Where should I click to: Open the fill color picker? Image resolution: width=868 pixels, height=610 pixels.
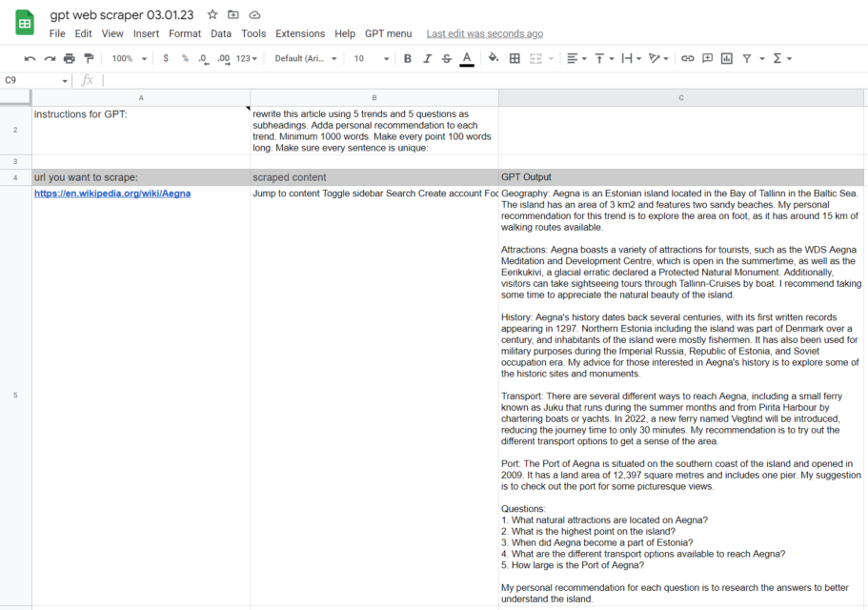pyautogui.click(x=494, y=57)
